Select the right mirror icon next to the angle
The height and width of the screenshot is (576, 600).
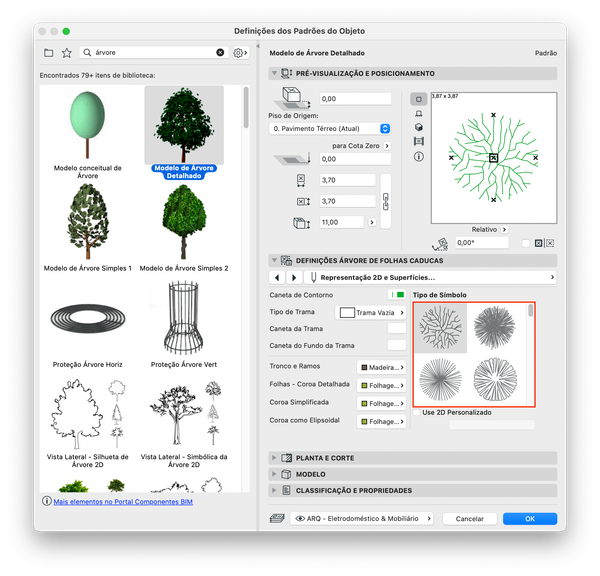click(x=550, y=243)
